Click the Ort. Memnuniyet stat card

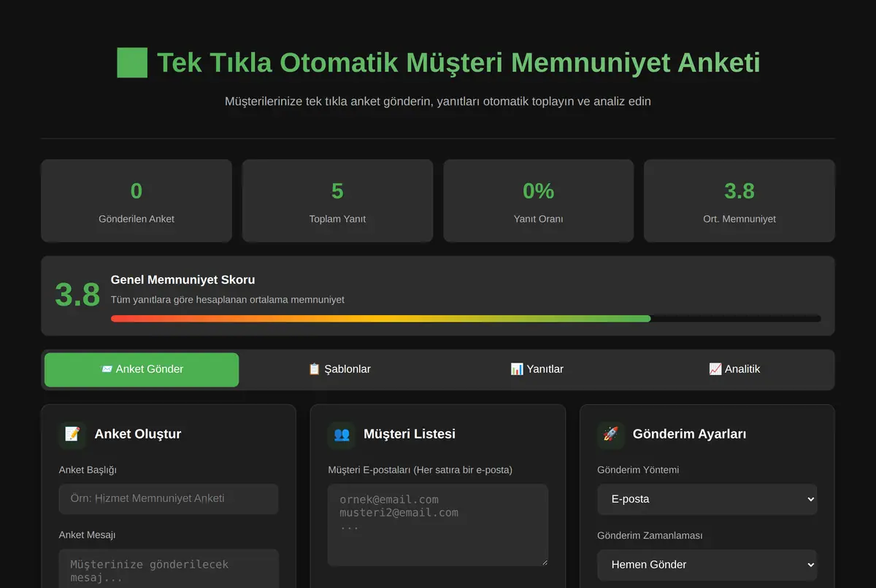(739, 201)
